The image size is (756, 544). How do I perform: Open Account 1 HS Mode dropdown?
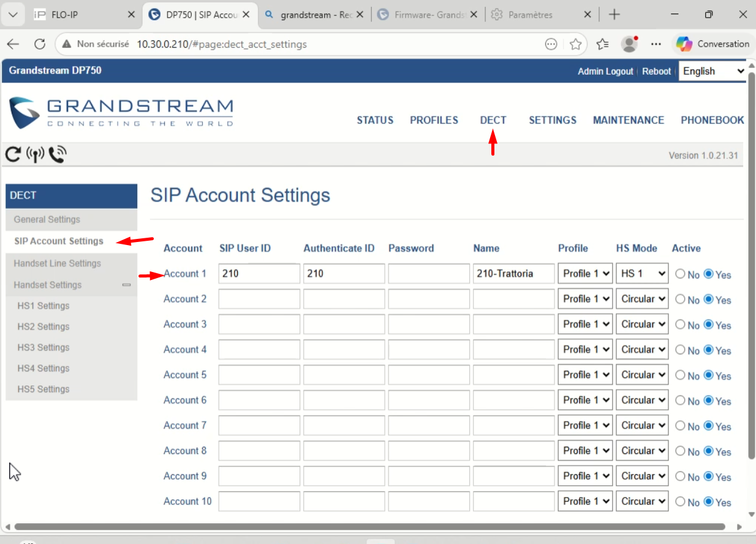(x=642, y=274)
